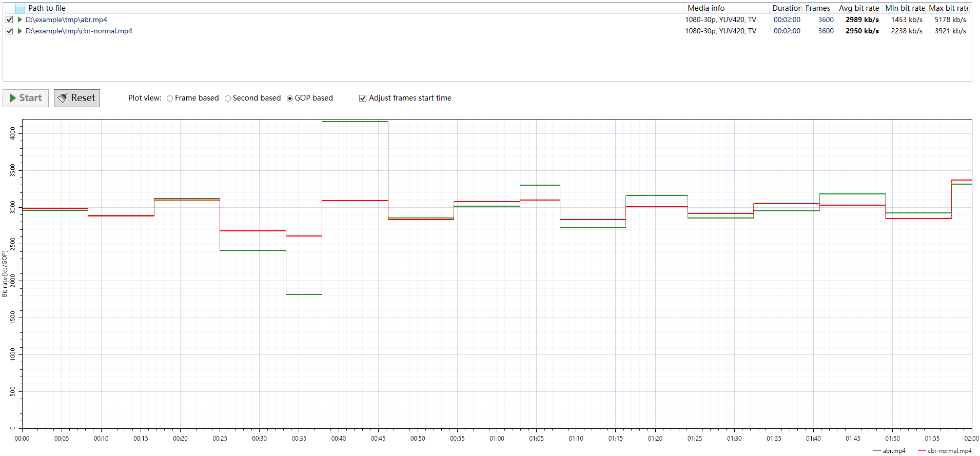The image size is (980, 456).
Task: Click the 5178 kb/s max bitrate value
Action: tap(950, 19)
